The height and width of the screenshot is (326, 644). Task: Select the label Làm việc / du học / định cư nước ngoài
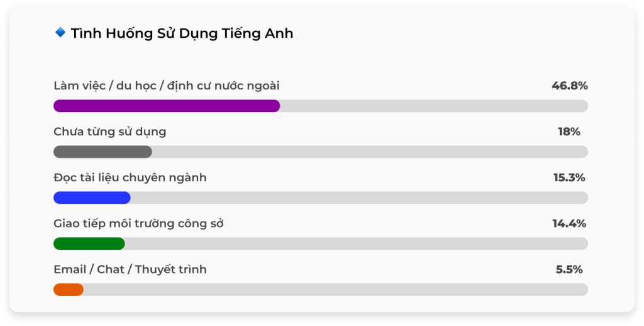point(166,86)
